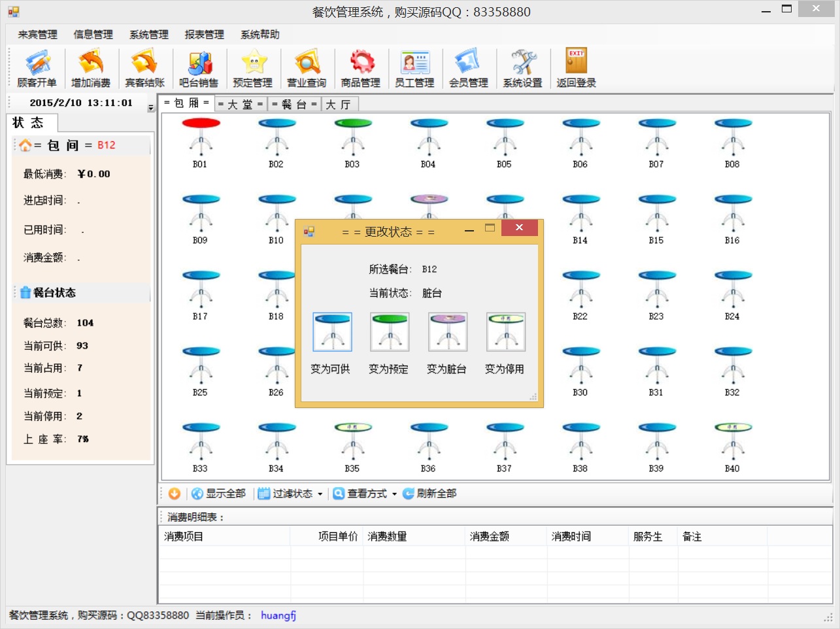Expand the 过滤状态 filter dropdown
Viewport: 840px width, 629px height.
pos(320,494)
